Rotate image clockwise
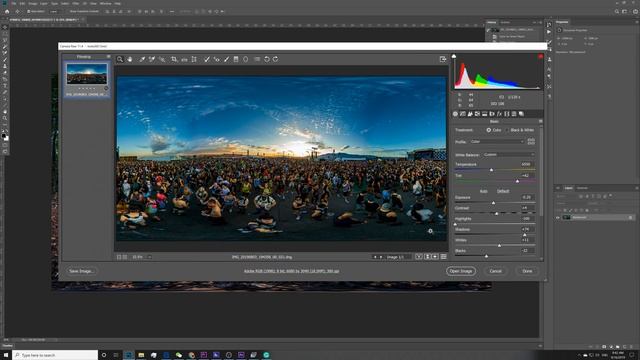640x360 pixels. click(x=276, y=60)
